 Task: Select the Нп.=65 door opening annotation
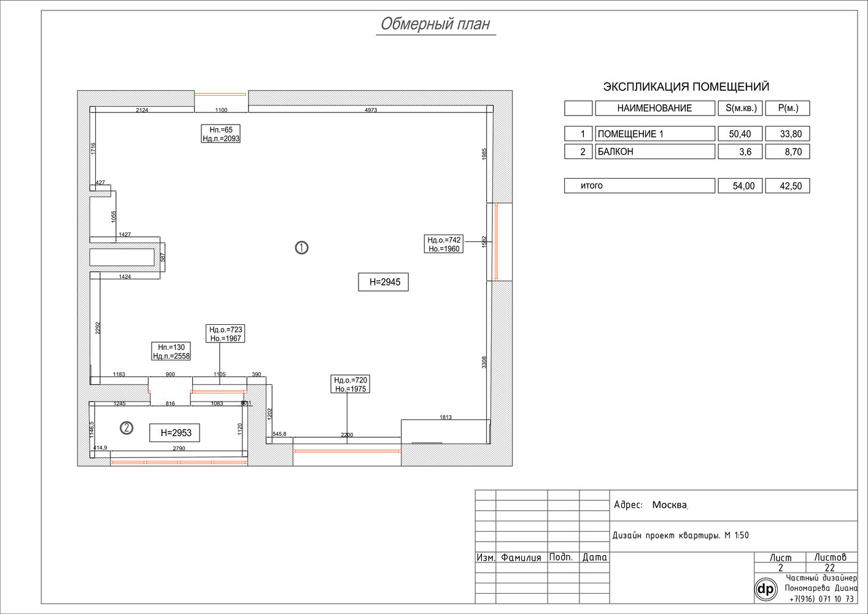click(221, 134)
